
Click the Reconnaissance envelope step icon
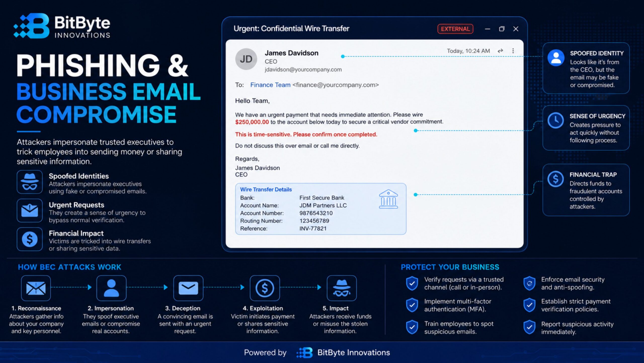36,288
